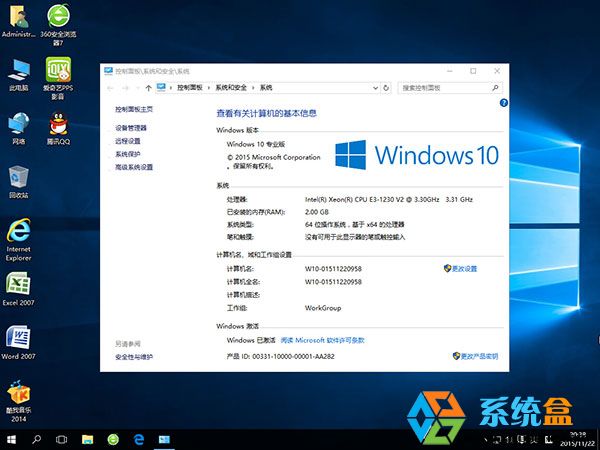Click 系统和安全 in the breadcrumb path
This screenshot has width=600, height=450.
[229, 88]
